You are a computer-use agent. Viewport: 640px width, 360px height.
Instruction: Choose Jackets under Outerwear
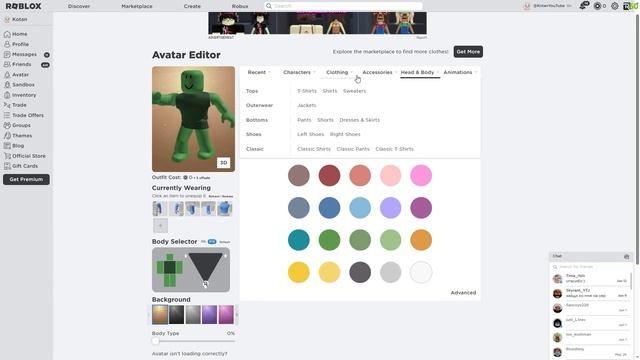[307, 105]
